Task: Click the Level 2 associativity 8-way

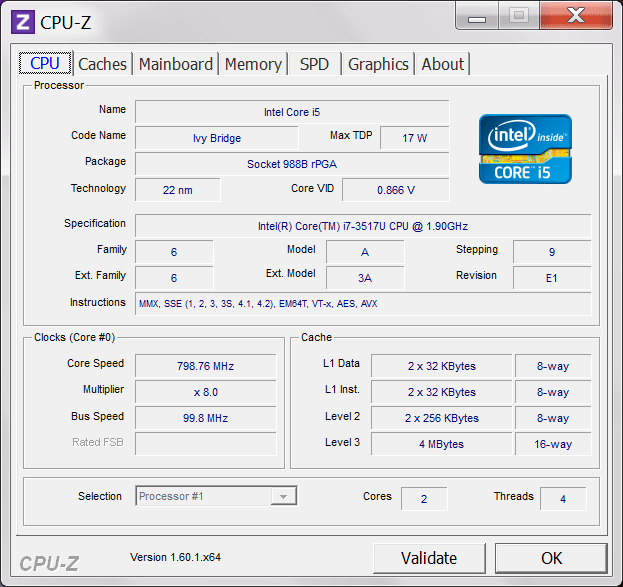Action: point(553,418)
